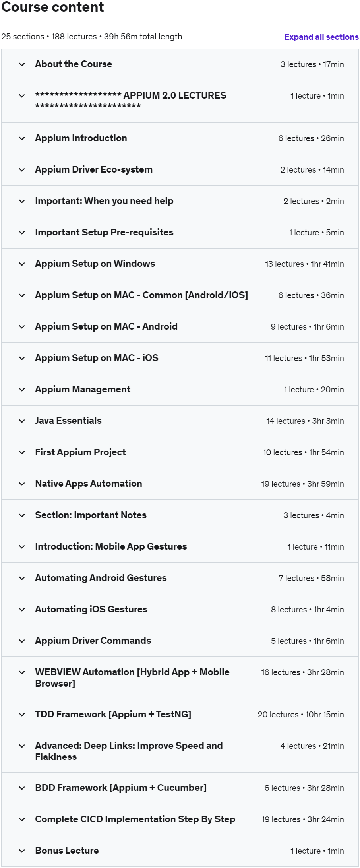Image resolution: width=360 pixels, height=868 pixels.
Task: Expand Appium Setup on MAC - iOS chevron
Action: click(22, 358)
